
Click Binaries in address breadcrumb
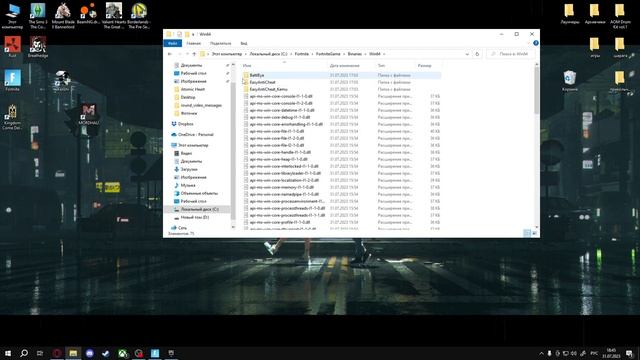[355, 54]
